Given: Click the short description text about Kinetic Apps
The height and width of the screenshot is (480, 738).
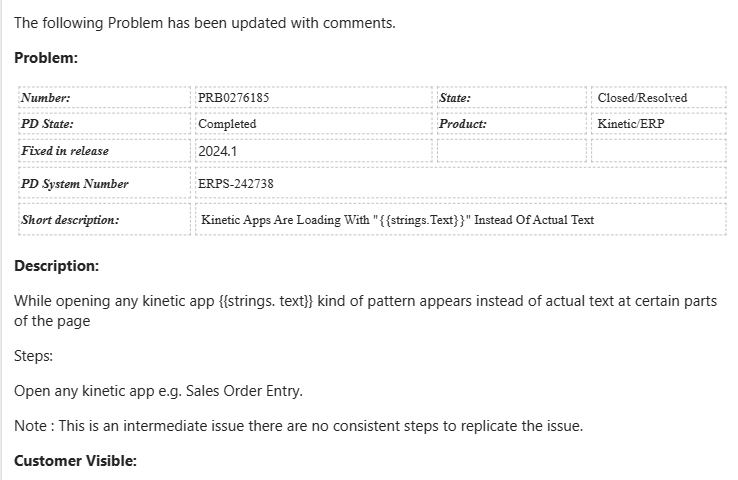Looking at the screenshot, I should coord(397,219).
